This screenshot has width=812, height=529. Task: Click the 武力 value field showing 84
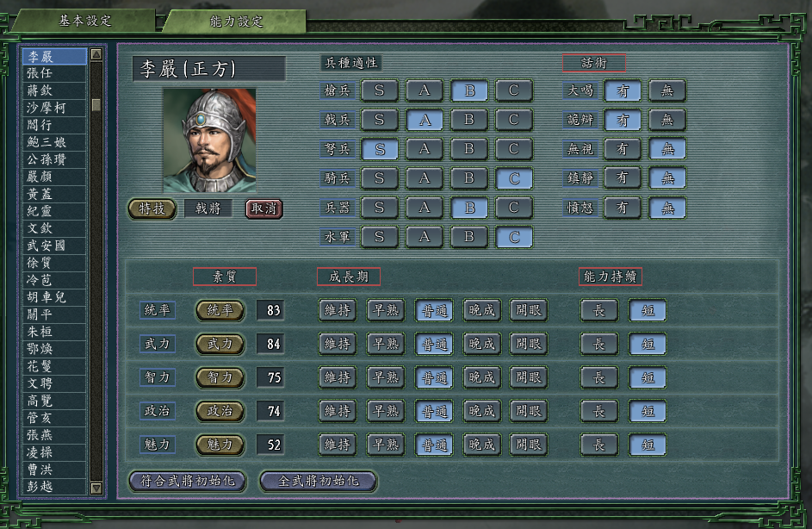(x=270, y=344)
